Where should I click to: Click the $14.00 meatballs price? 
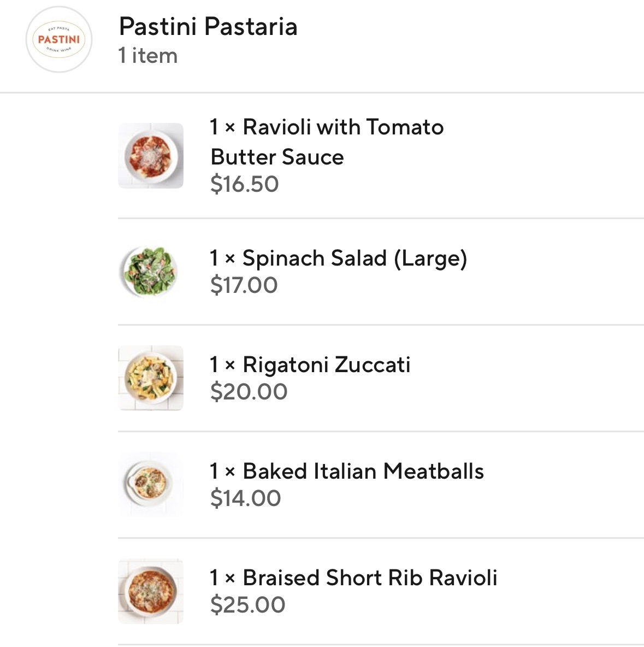(246, 498)
